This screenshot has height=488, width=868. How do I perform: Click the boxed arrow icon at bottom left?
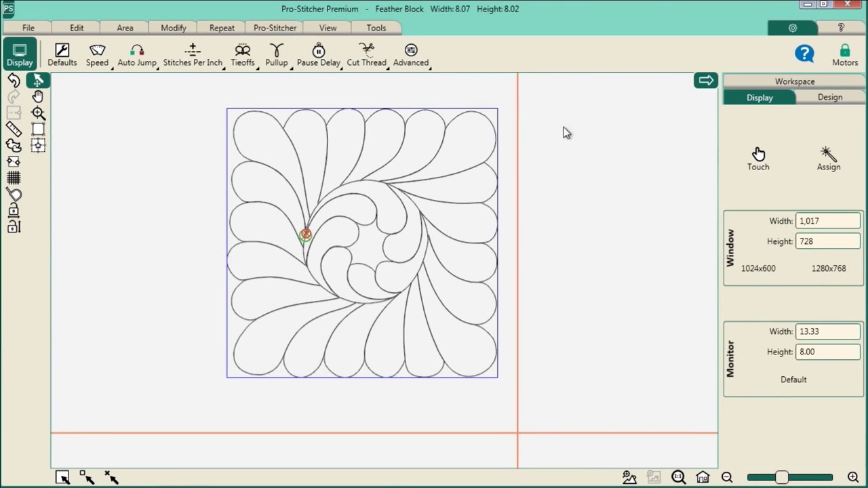(62, 478)
